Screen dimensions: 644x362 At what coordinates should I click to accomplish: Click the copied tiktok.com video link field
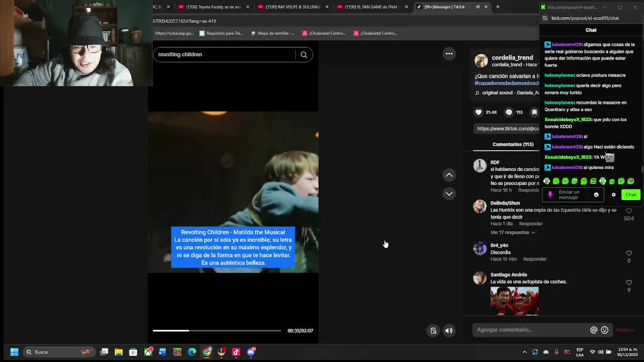click(507, 129)
